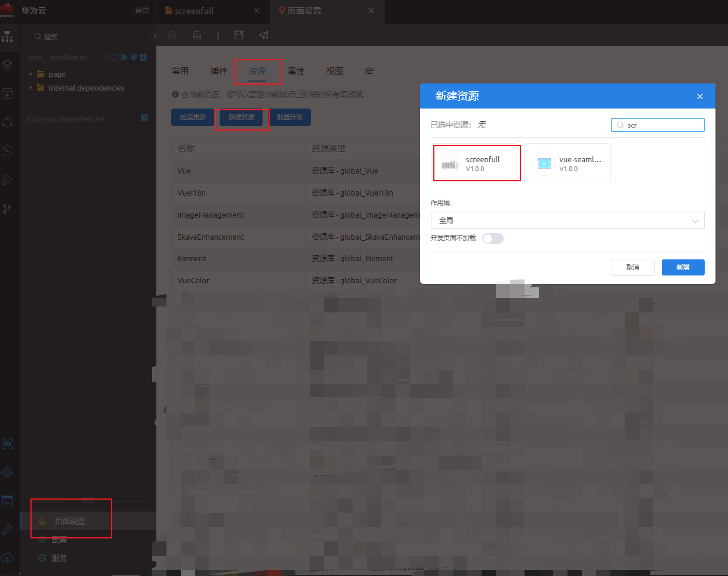The width and height of the screenshot is (728, 576).
Task: Open the git branch source control icon
Action: (7, 208)
